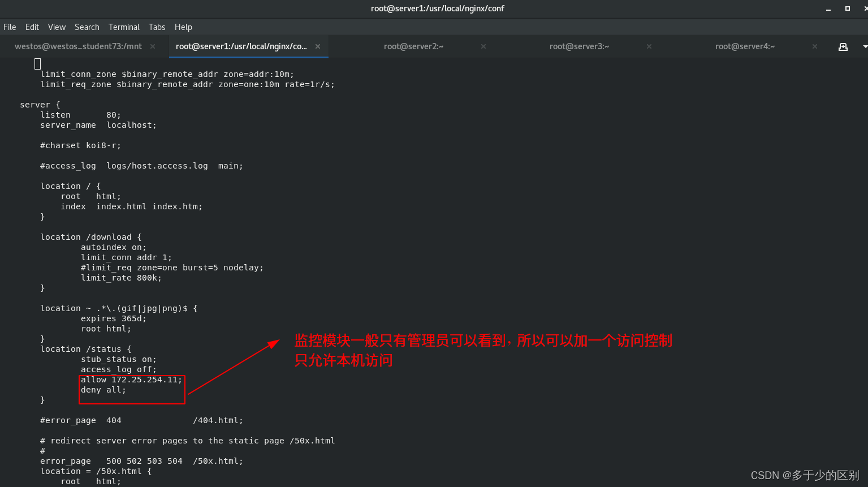868x487 pixels.
Task: Click the 'server_name localhost;' line
Action: point(98,125)
